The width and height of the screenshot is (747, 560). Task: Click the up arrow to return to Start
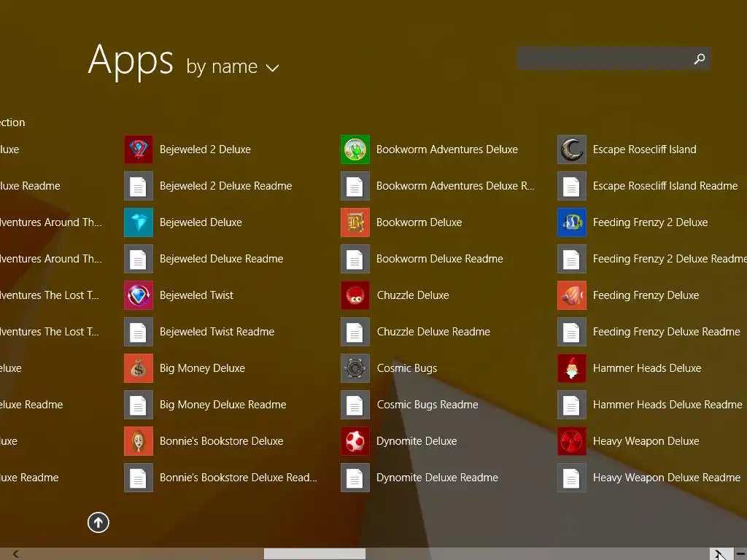[x=98, y=522]
